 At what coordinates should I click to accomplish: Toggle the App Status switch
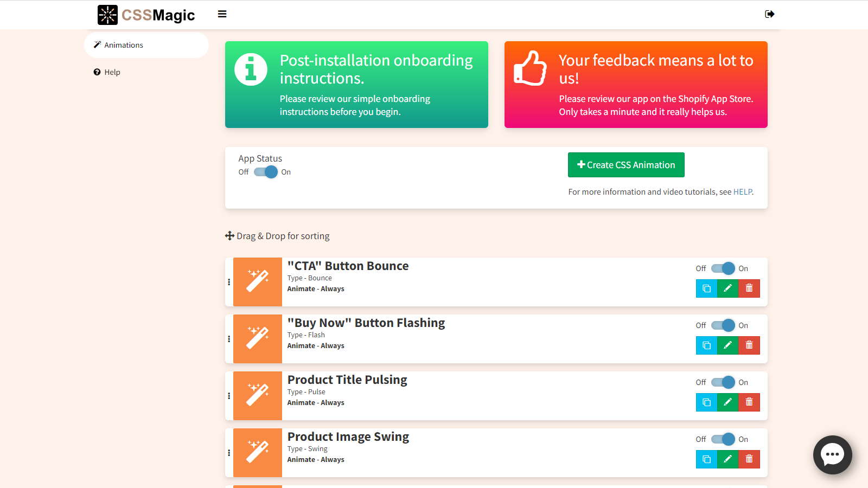pyautogui.click(x=266, y=172)
